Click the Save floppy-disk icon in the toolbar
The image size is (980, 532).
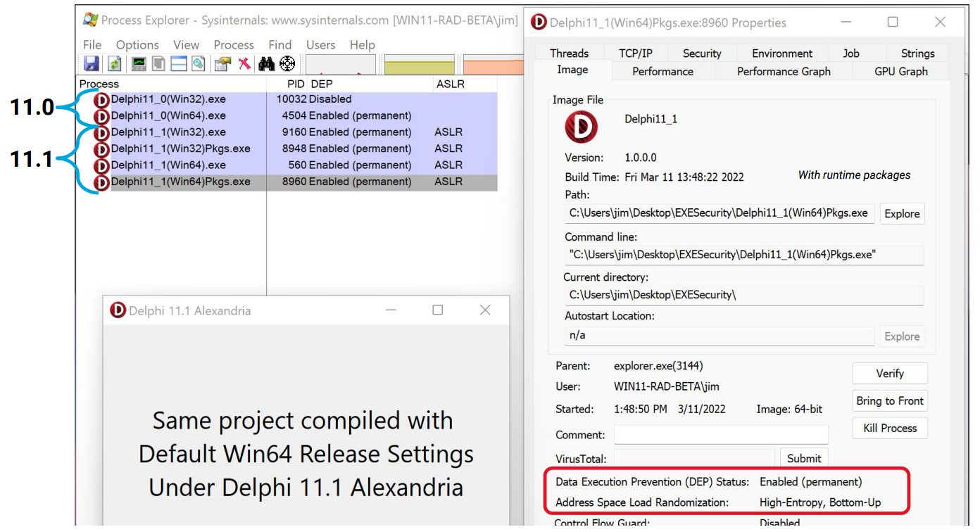click(x=91, y=64)
